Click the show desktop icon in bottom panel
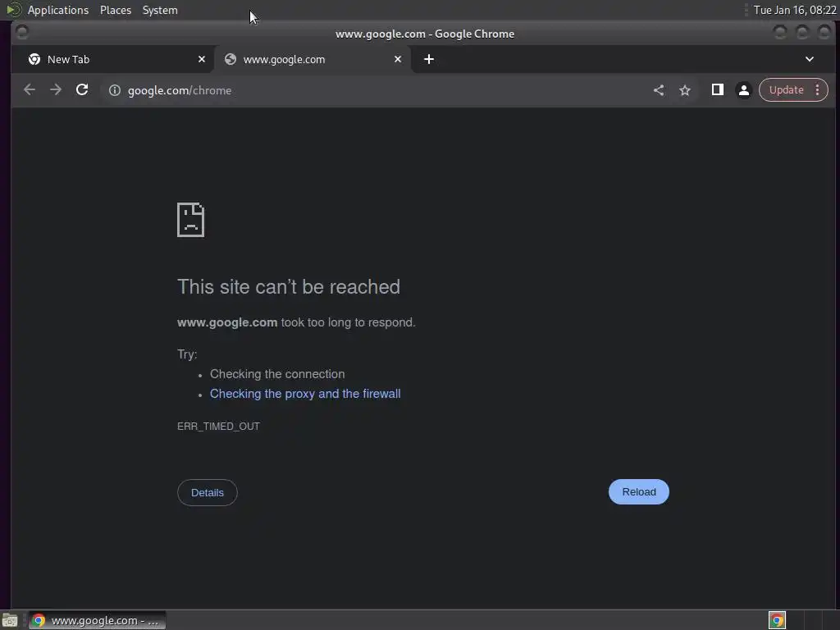This screenshot has width=840, height=630. tap(10, 620)
